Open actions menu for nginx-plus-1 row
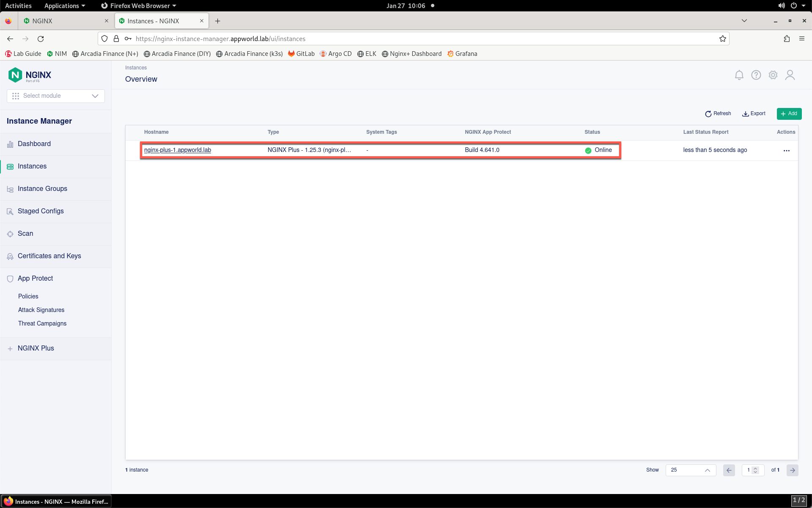This screenshot has height=508, width=812. [x=786, y=150]
